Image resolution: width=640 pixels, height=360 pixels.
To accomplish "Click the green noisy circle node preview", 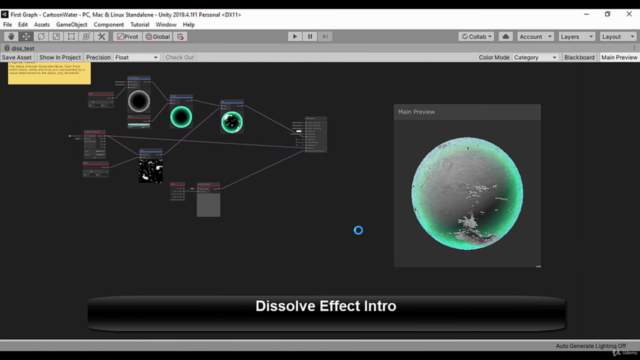I will click(232, 122).
